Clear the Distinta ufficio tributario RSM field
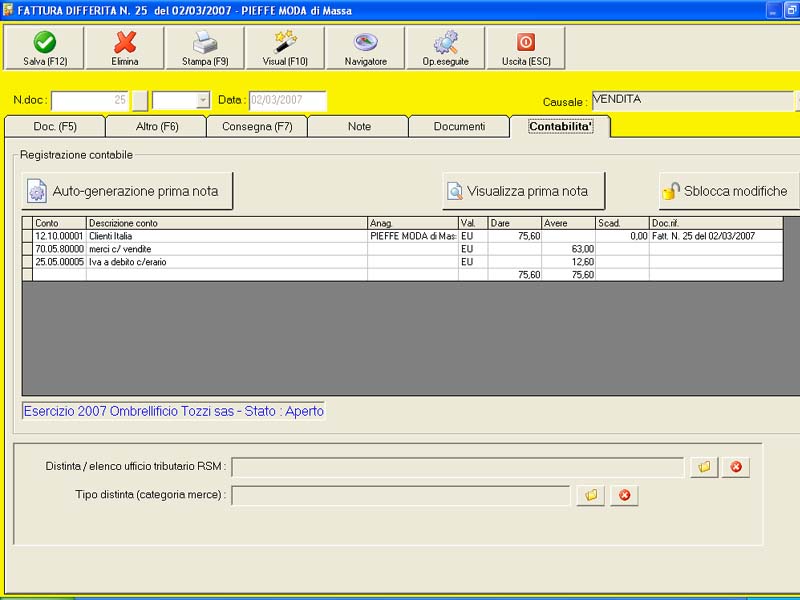This screenshot has width=800, height=600. 736,467
